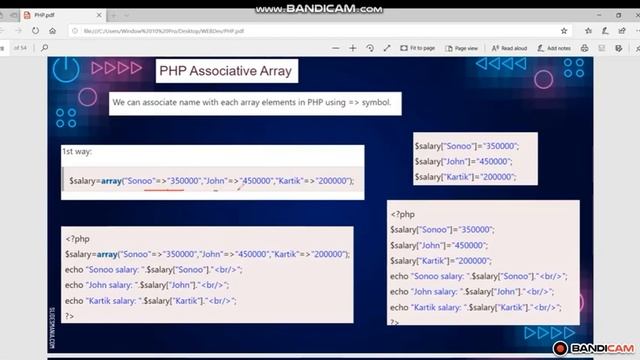Rotate the PDF page
The width and height of the screenshot is (640, 360).
(x=370, y=48)
